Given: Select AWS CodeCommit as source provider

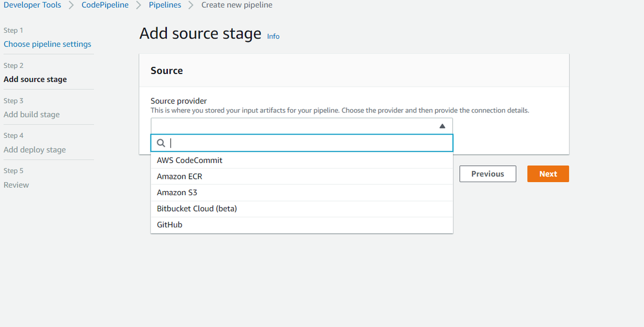Looking at the screenshot, I should [189, 160].
